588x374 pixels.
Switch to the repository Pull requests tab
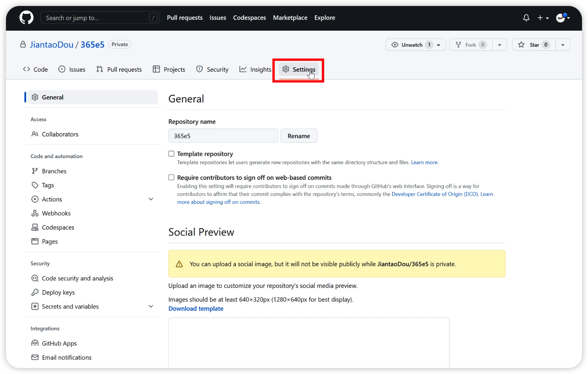coord(119,69)
